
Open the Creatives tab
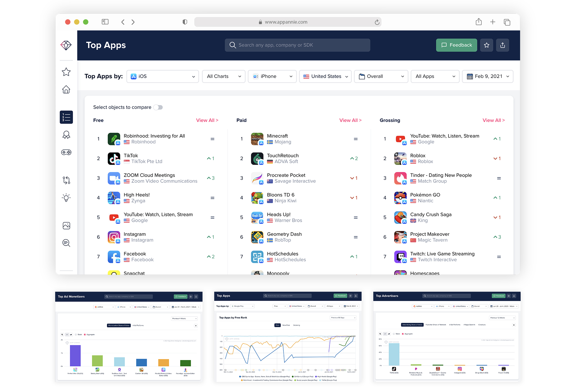coord(482,325)
